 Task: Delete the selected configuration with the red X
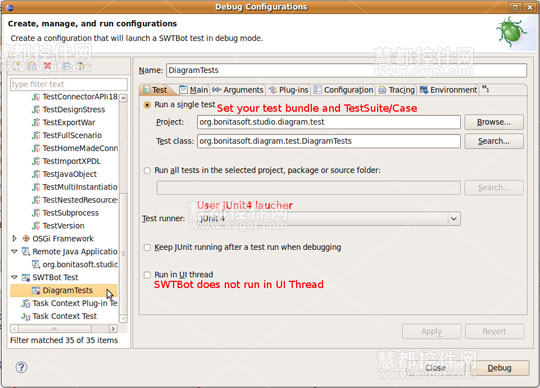point(48,66)
